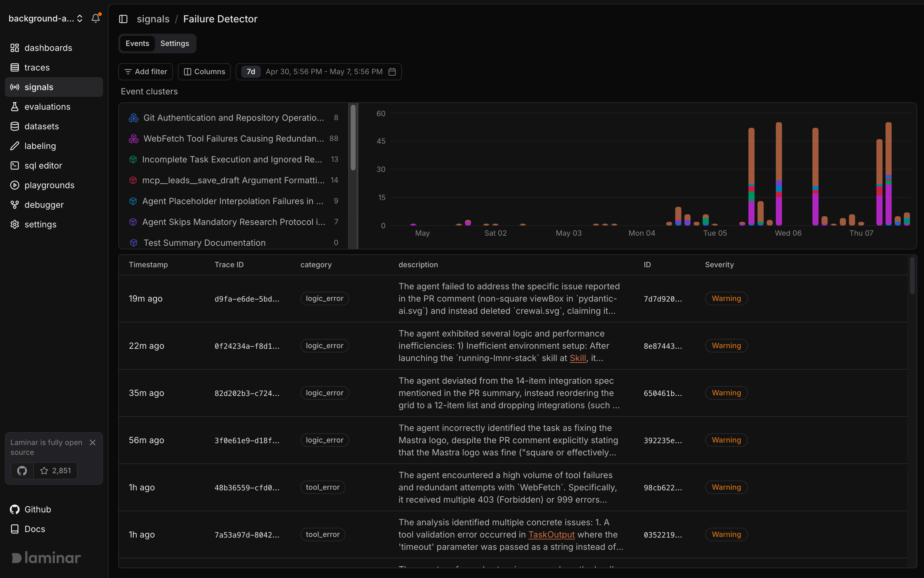Click the date range Apr 30 - May 7 text
This screenshot has height=578, width=924.
pos(324,71)
